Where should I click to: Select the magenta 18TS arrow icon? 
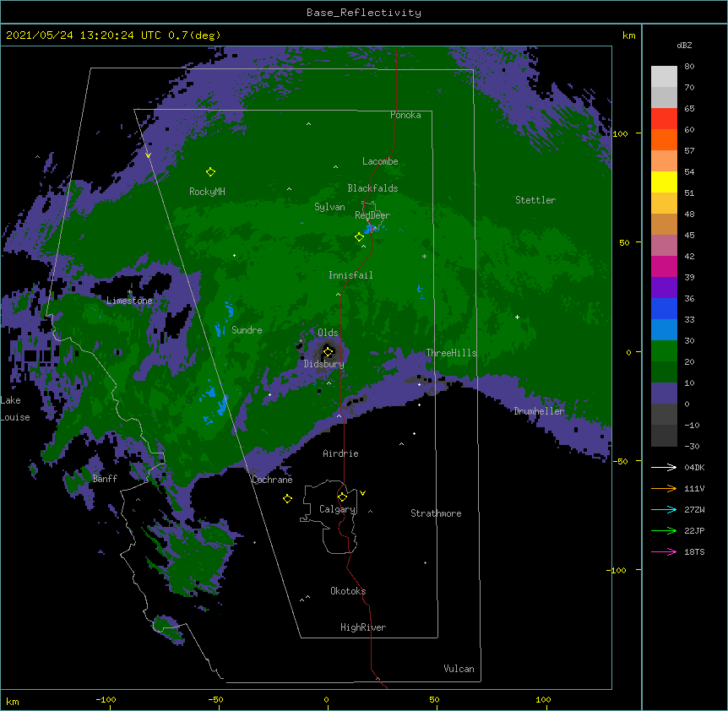pos(664,551)
